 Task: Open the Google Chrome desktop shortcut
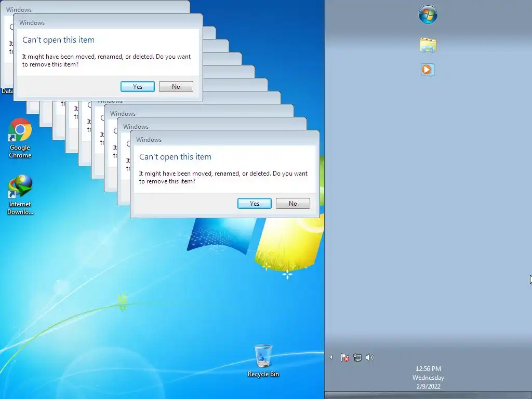(20, 138)
